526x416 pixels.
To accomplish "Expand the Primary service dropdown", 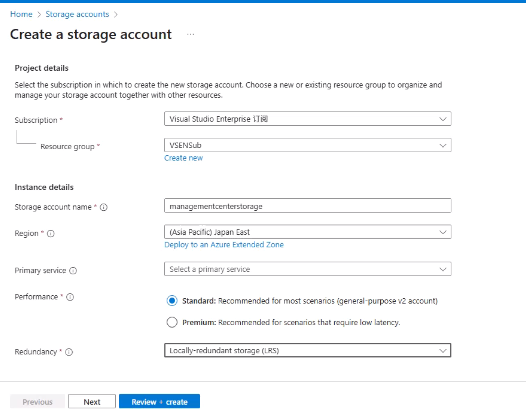I will pyautogui.click(x=308, y=269).
